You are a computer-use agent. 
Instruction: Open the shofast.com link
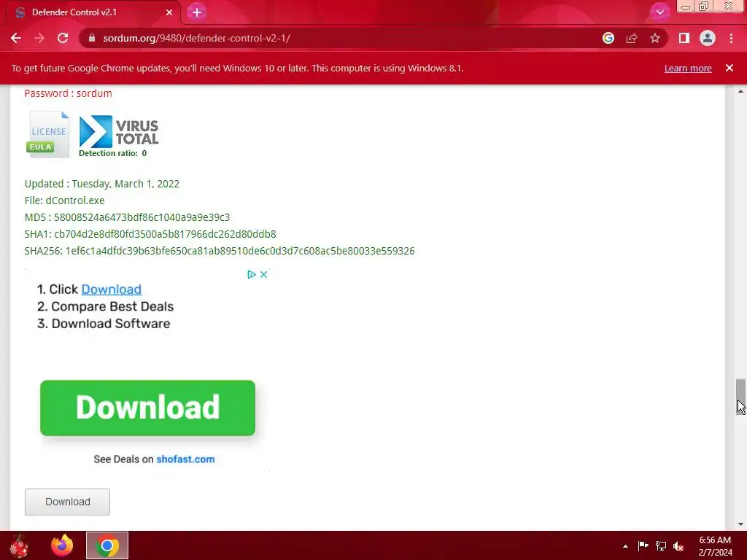(x=185, y=459)
